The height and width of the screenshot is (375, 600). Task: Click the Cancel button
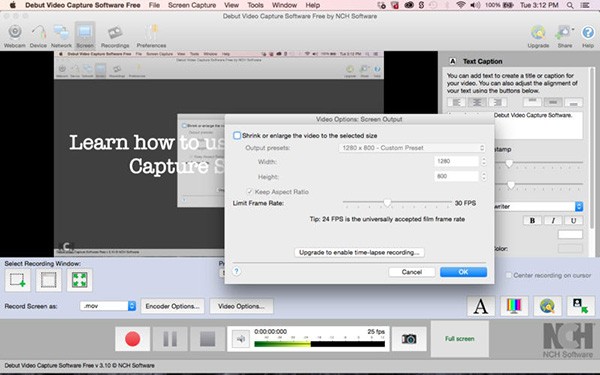pyautogui.click(x=412, y=272)
